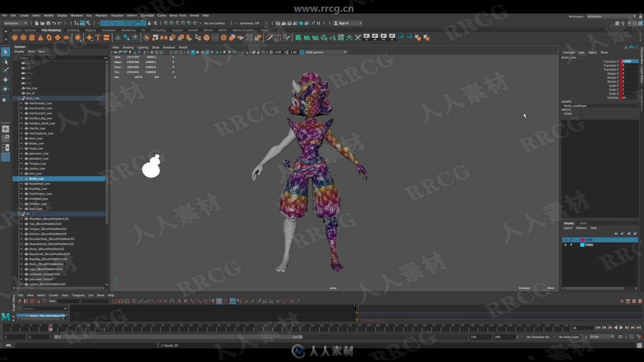This screenshot has height=362, width=644.
Task: Click the No Anim Layer button
Action: (x=569, y=337)
